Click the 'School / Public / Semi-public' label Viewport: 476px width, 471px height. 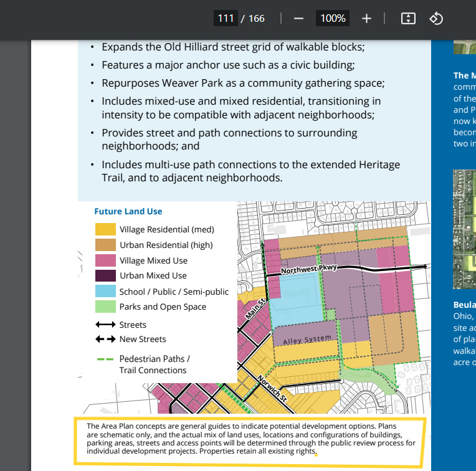click(174, 292)
